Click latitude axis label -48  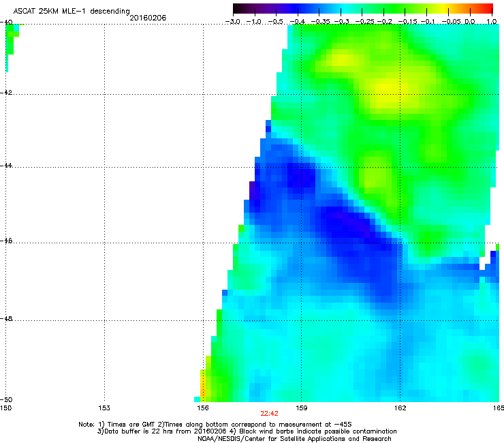point(6,318)
